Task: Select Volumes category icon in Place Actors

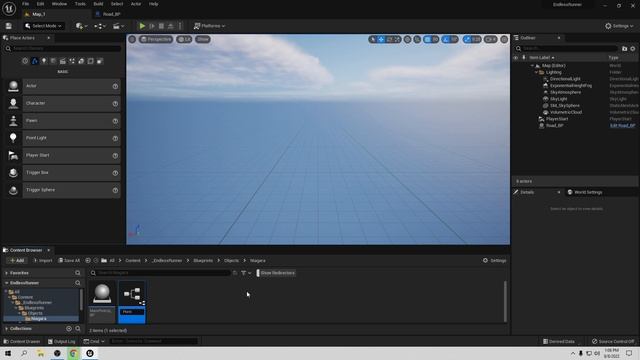Action: tap(91, 61)
